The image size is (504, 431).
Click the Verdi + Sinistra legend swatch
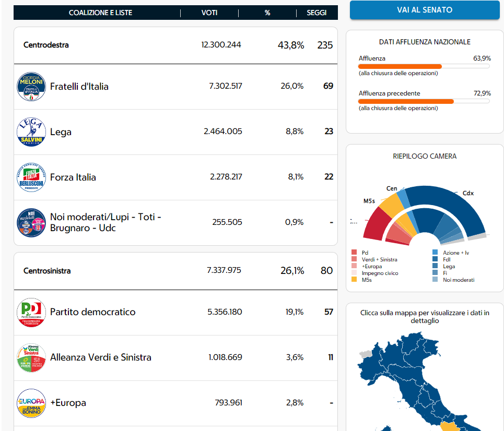point(354,259)
